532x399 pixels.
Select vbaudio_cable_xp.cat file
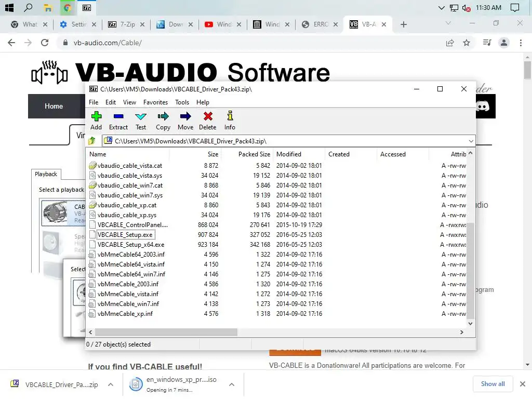coord(127,205)
